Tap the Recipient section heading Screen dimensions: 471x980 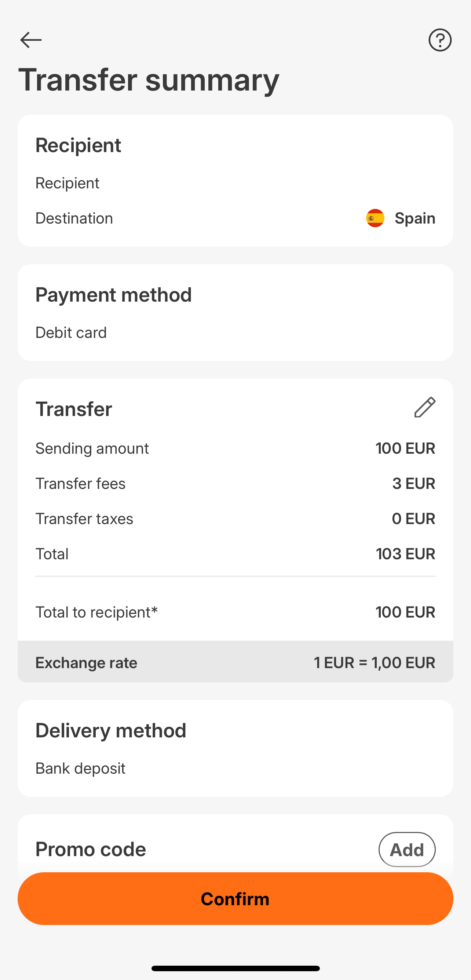(78, 145)
